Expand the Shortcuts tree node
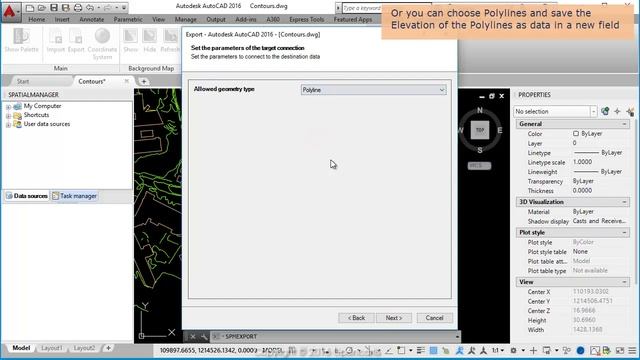640x360 pixels. (x=8, y=116)
